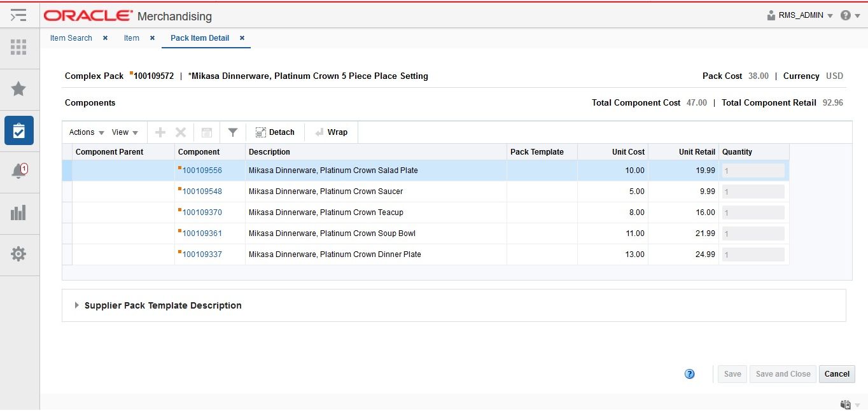Screen dimensions: 868x411
Task: Click the filter funnel icon
Action: pyautogui.click(x=233, y=132)
